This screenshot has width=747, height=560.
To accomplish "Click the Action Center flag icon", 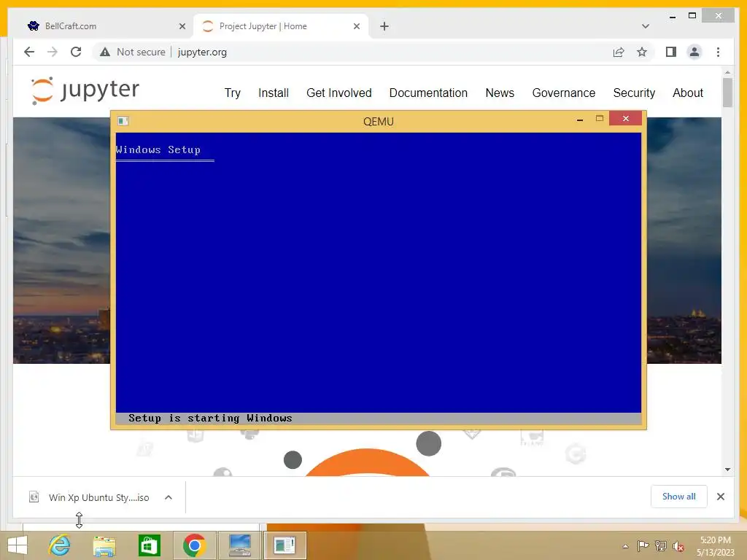I will [643, 546].
